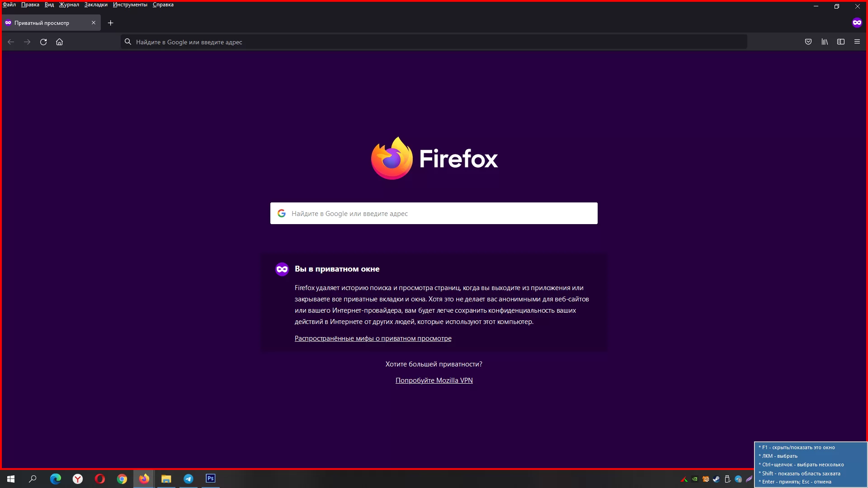Open the Журнал menu
Viewport: 868px width, 488px height.
(69, 5)
